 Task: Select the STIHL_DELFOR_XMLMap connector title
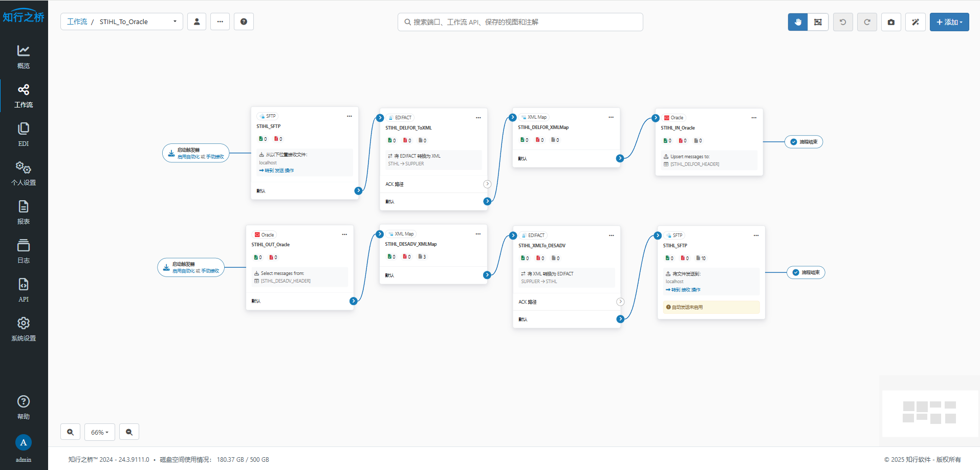543,127
